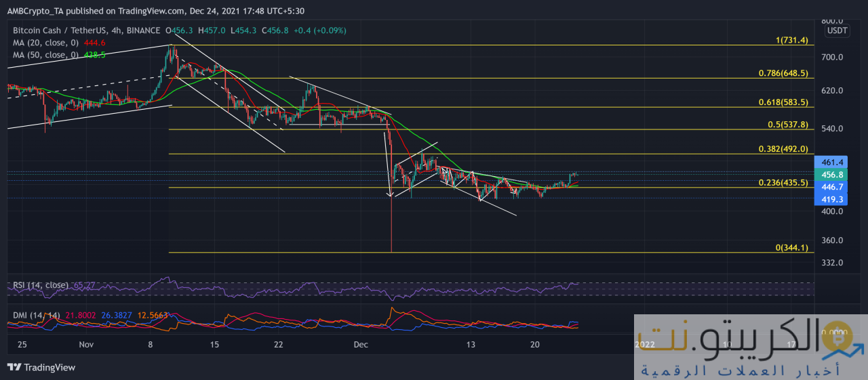The width and height of the screenshot is (868, 380).
Task: Click the USDT currency label box
Action: coord(837,30)
